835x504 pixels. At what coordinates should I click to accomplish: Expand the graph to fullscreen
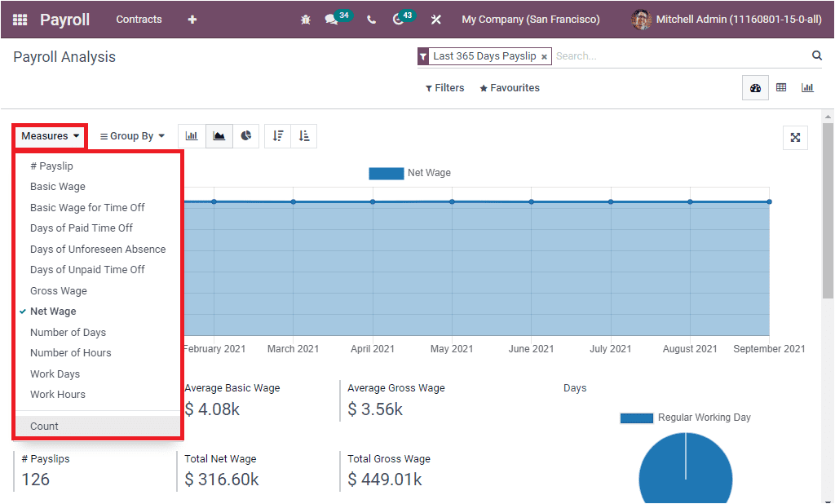[x=795, y=138]
